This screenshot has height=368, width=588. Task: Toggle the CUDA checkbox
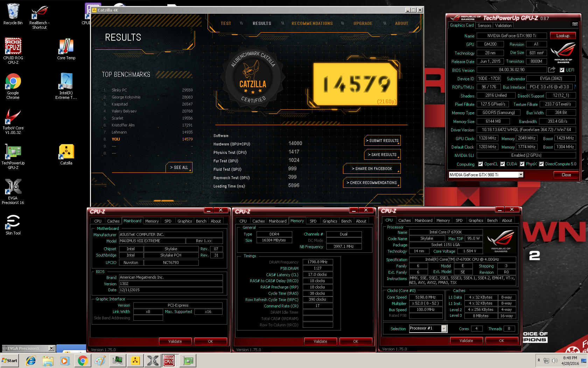click(503, 164)
